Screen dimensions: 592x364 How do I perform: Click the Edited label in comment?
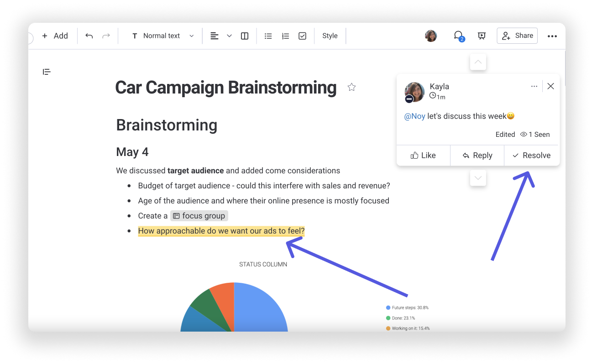coord(505,135)
